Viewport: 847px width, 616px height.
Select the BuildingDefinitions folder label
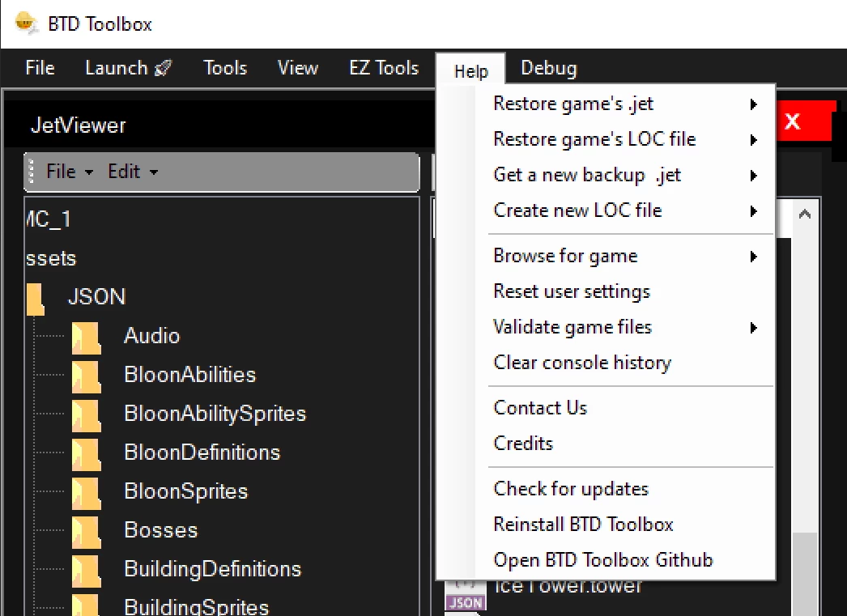(212, 569)
